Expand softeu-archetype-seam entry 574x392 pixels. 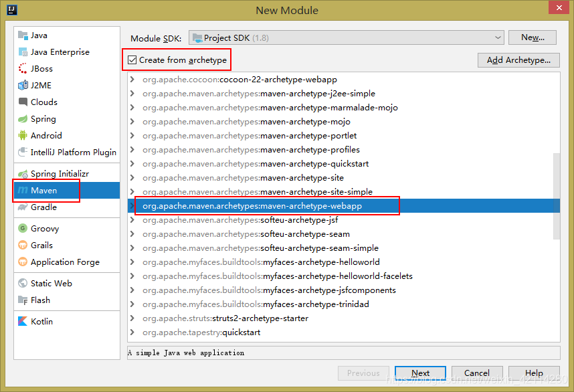pos(132,234)
